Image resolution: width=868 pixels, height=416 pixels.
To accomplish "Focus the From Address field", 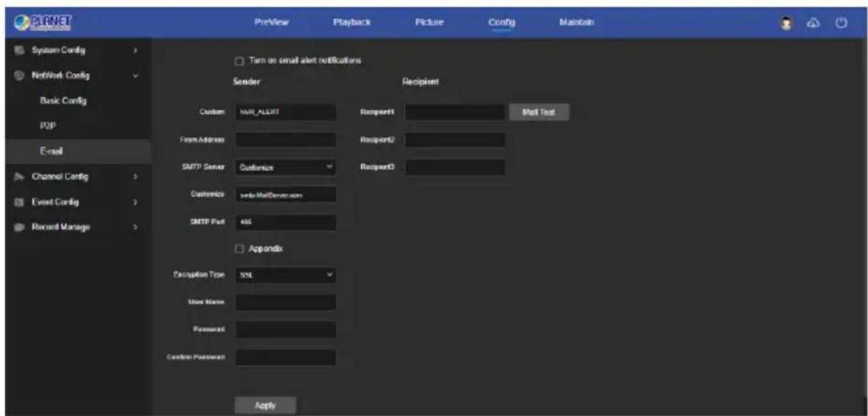I will point(285,140).
